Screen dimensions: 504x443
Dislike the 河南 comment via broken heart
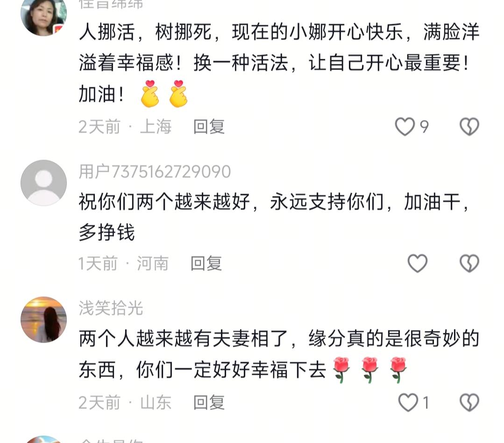469,263
